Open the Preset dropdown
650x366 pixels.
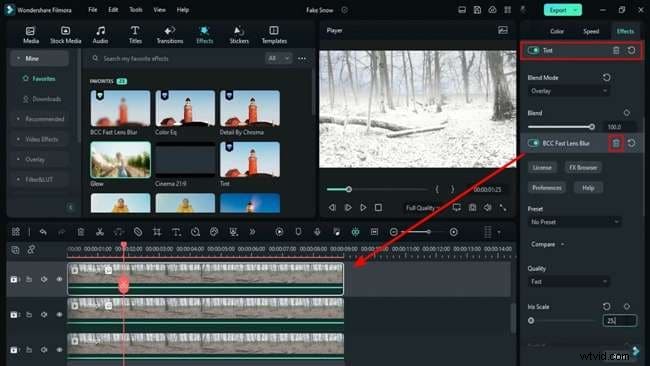click(x=574, y=222)
